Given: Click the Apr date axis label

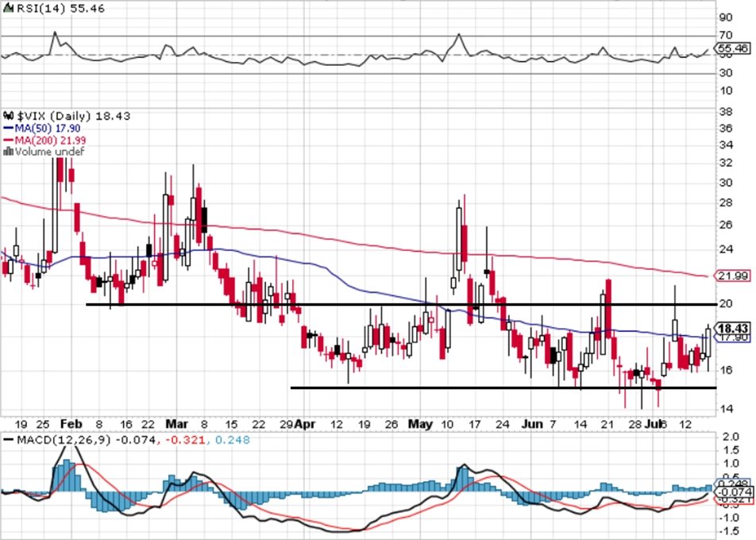Looking at the screenshot, I should tap(305, 424).
